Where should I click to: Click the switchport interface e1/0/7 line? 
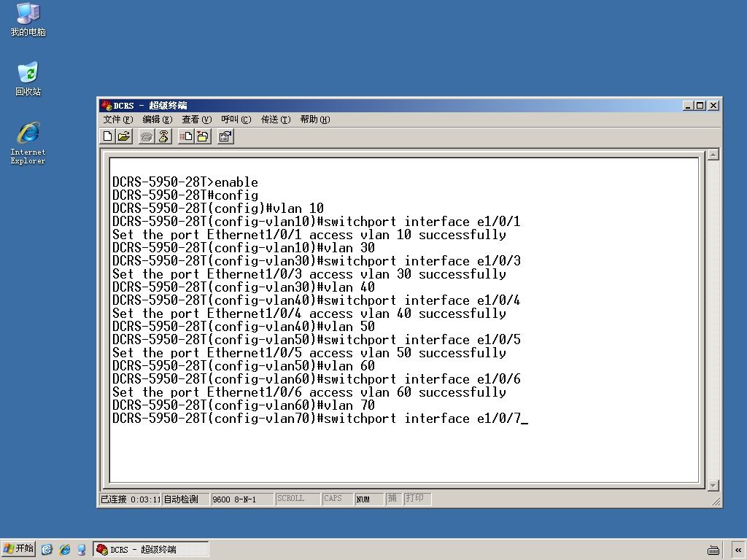[x=317, y=419]
